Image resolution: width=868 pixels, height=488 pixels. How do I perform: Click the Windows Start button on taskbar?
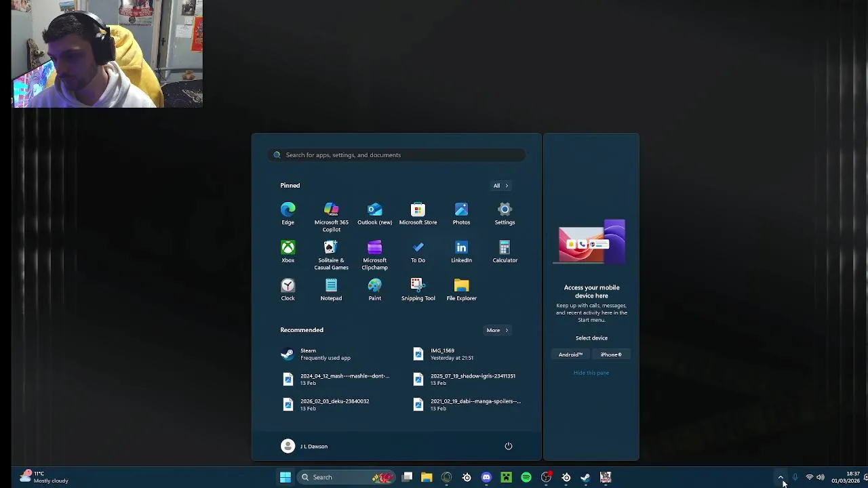[285, 477]
